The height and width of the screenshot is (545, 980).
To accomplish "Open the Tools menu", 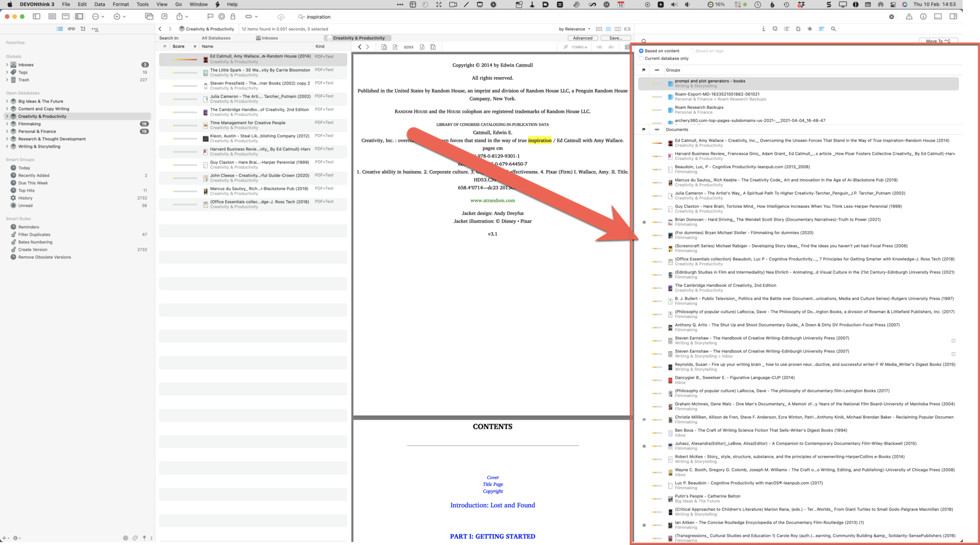I will (x=143, y=4).
